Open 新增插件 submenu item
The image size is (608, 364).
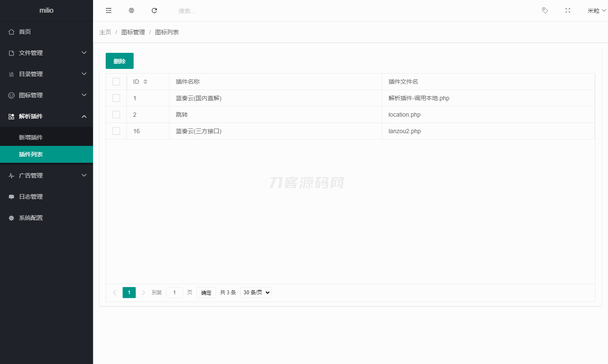click(x=31, y=137)
